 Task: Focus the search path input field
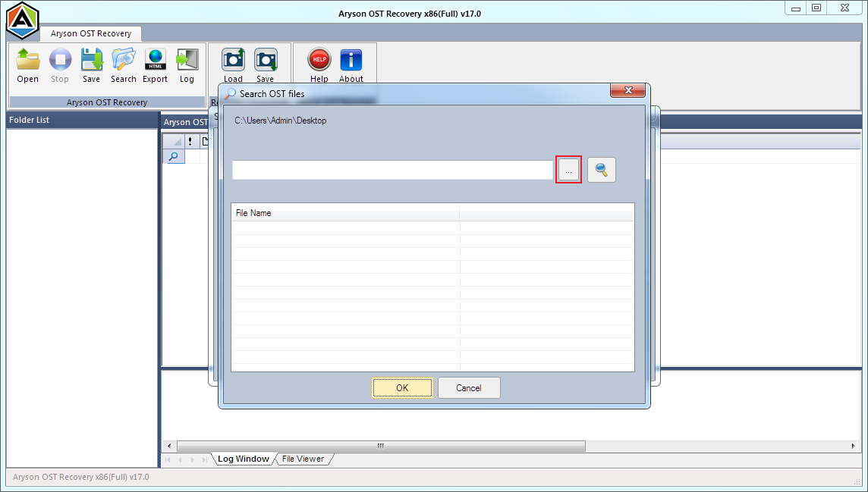click(392, 170)
